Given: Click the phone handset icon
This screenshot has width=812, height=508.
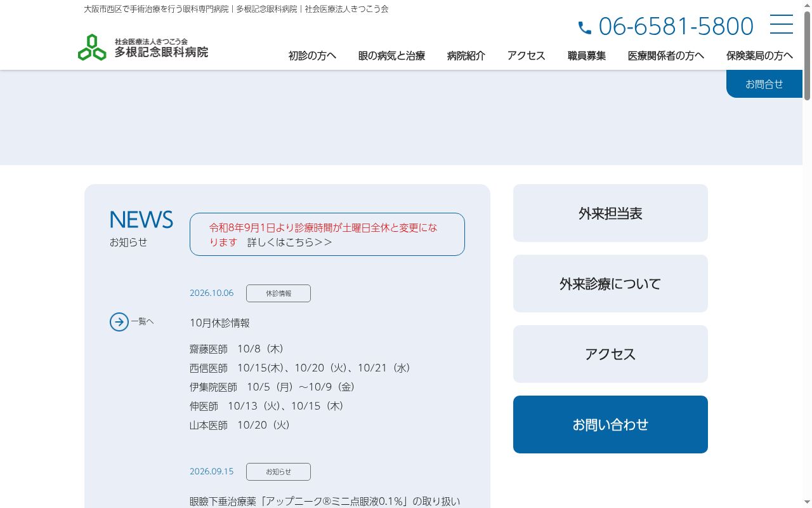Looking at the screenshot, I should click(x=585, y=27).
